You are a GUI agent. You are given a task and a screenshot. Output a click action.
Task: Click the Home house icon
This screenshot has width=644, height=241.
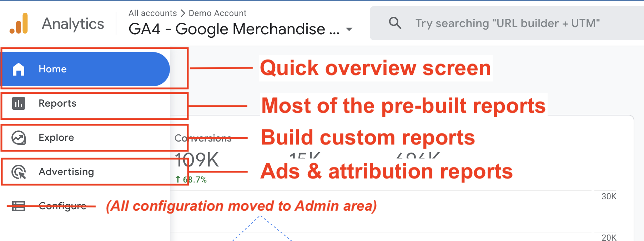click(x=19, y=69)
